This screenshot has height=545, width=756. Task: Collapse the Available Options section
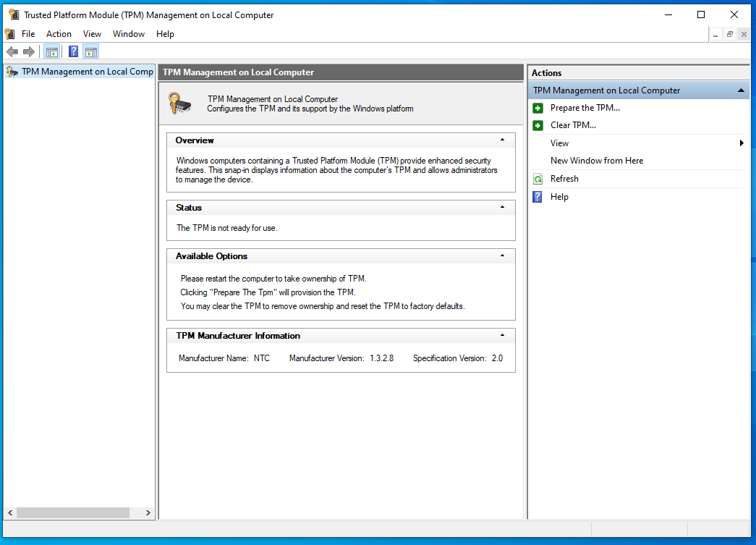(502, 255)
